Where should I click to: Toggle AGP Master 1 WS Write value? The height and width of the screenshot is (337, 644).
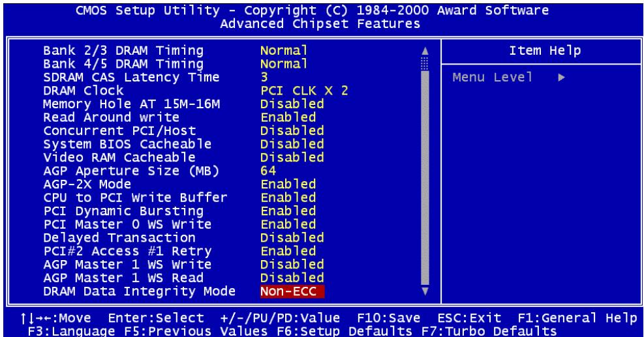(292, 265)
